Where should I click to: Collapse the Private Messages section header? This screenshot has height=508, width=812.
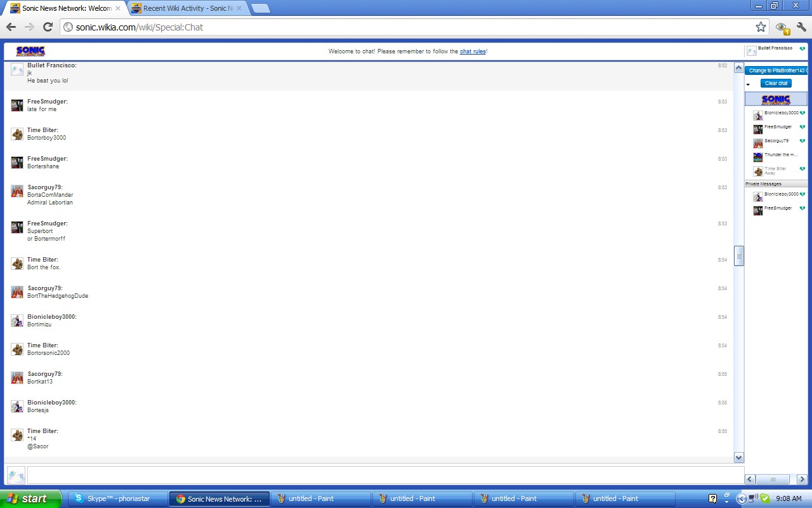tap(775, 184)
